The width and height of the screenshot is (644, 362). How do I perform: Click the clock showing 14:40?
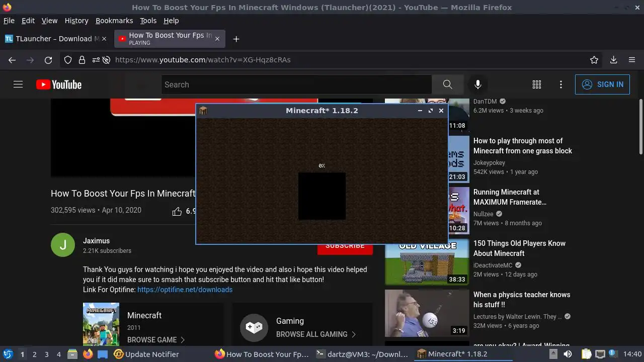(632, 354)
